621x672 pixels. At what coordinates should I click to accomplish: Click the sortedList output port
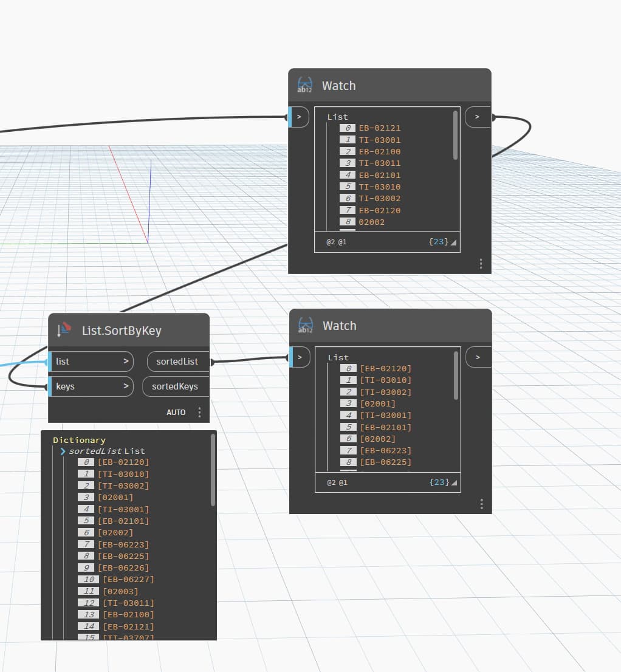pos(177,362)
